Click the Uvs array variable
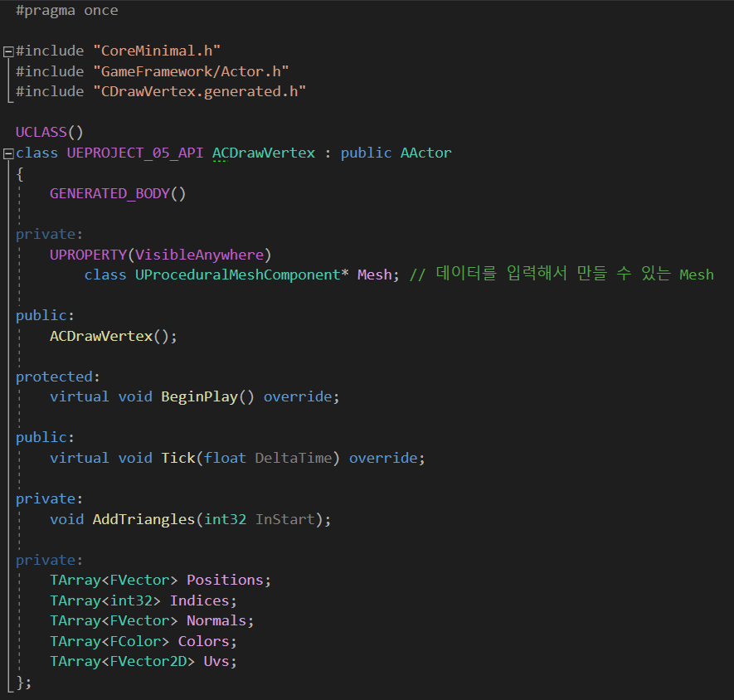734x700 pixels. coord(216,662)
